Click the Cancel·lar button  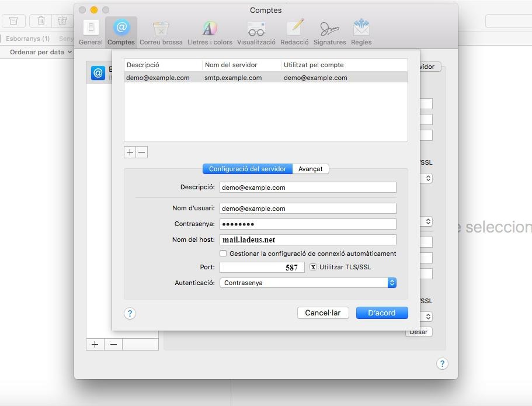[x=322, y=313]
